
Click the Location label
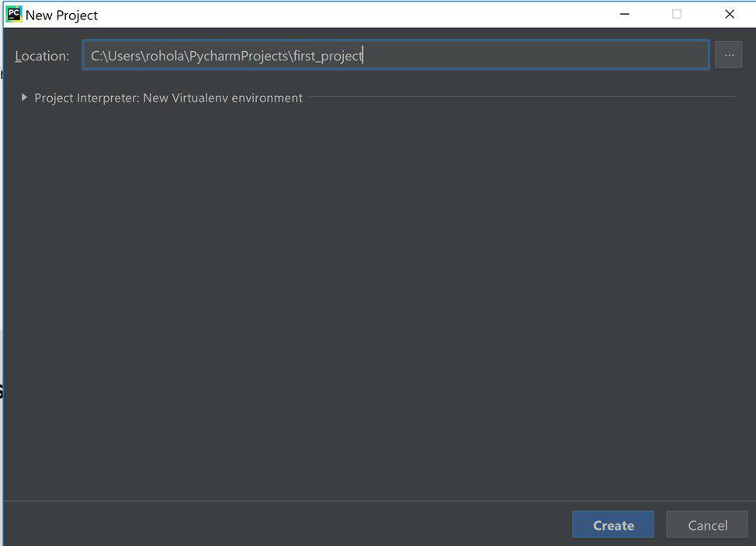42,56
